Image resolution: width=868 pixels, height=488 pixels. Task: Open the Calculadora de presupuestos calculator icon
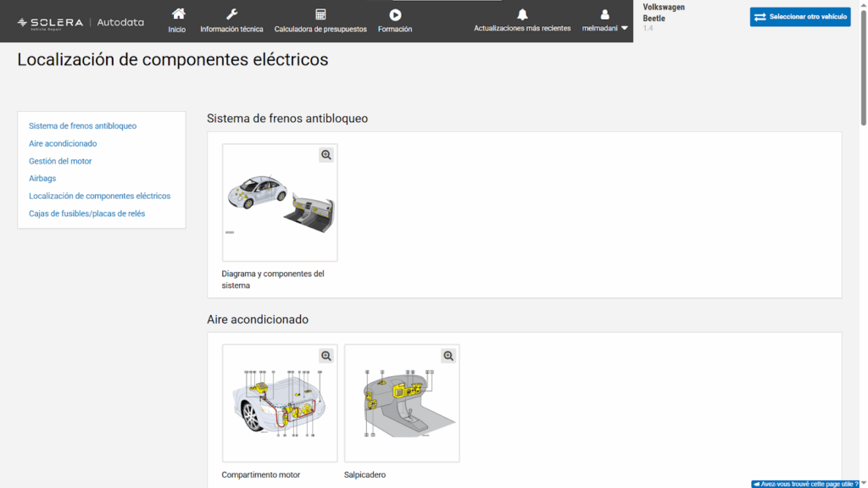(x=320, y=14)
